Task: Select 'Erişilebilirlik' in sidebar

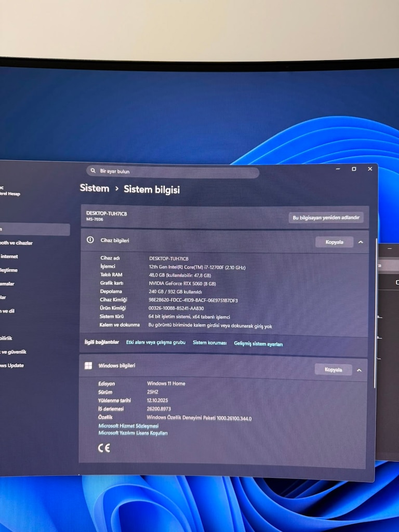Action: click(6, 338)
